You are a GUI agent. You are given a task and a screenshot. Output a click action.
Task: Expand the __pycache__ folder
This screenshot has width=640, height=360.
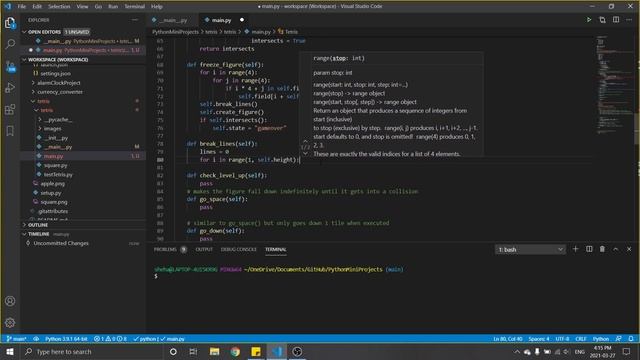(55, 119)
